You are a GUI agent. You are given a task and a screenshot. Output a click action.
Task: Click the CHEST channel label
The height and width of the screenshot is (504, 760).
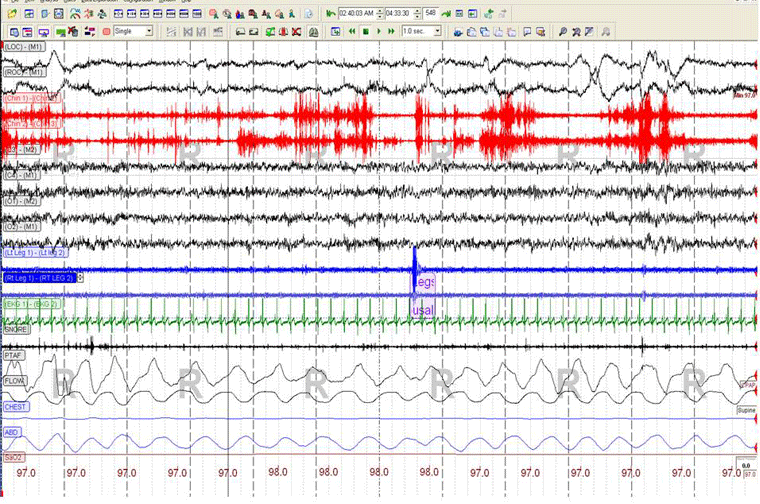(15, 407)
